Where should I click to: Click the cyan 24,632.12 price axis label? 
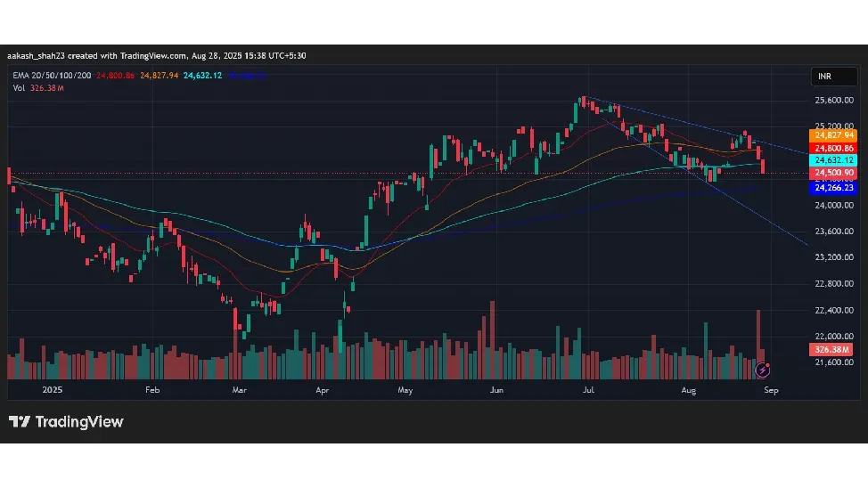coord(833,160)
